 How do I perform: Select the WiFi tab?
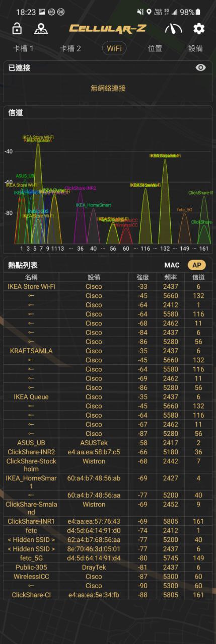(114, 48)
